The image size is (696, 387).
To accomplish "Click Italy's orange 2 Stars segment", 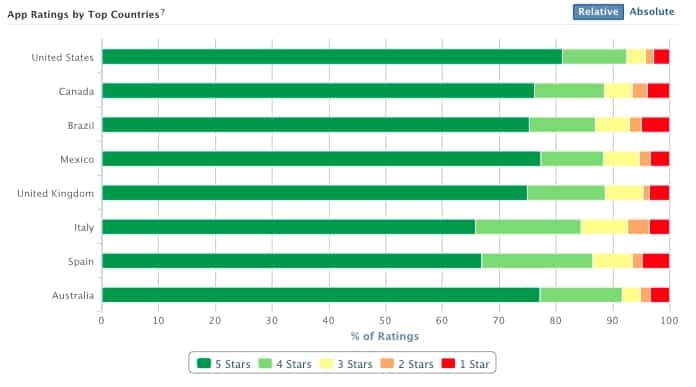I will 639,227.
